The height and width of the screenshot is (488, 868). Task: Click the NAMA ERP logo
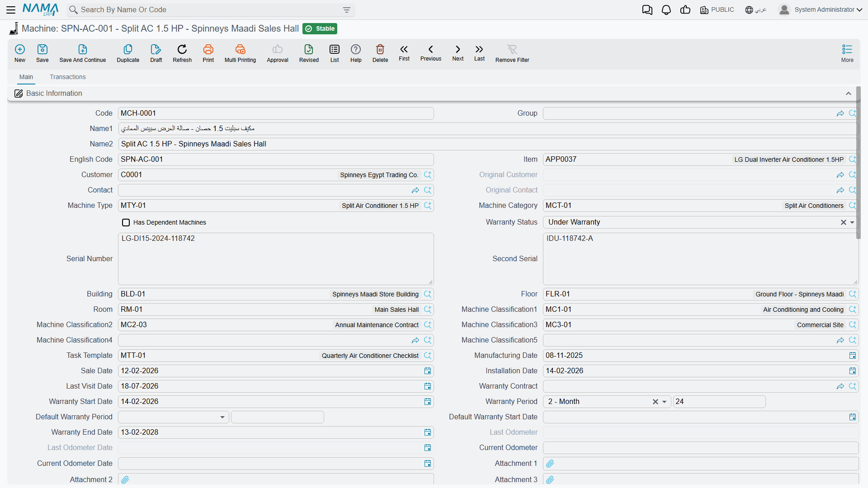point(40,9)
